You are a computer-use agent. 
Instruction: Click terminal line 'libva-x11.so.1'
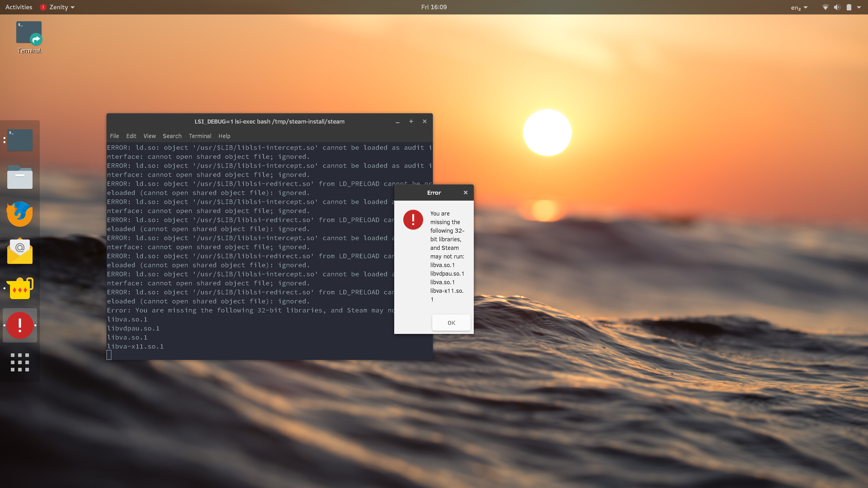pyautogui.click(x=135, y=346)
